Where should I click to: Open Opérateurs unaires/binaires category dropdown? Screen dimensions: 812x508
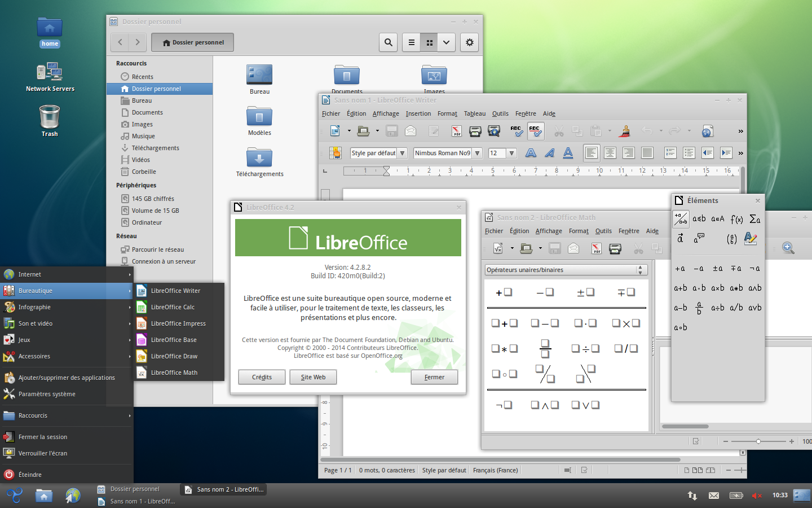(566, 270)
